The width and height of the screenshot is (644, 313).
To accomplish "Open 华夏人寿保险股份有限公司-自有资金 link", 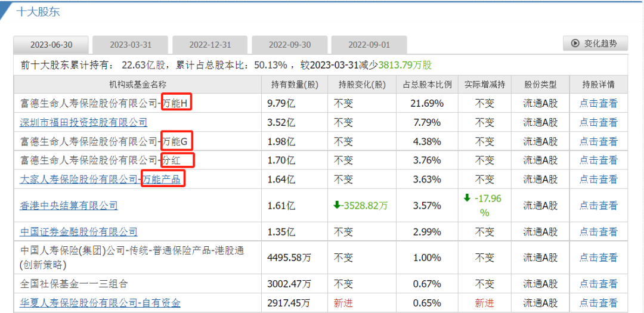I will tap(100, 303).
